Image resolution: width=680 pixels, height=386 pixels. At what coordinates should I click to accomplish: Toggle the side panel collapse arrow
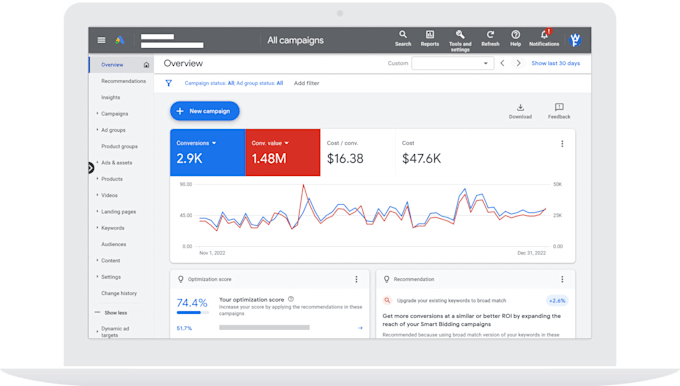click(x=91, y=168)
